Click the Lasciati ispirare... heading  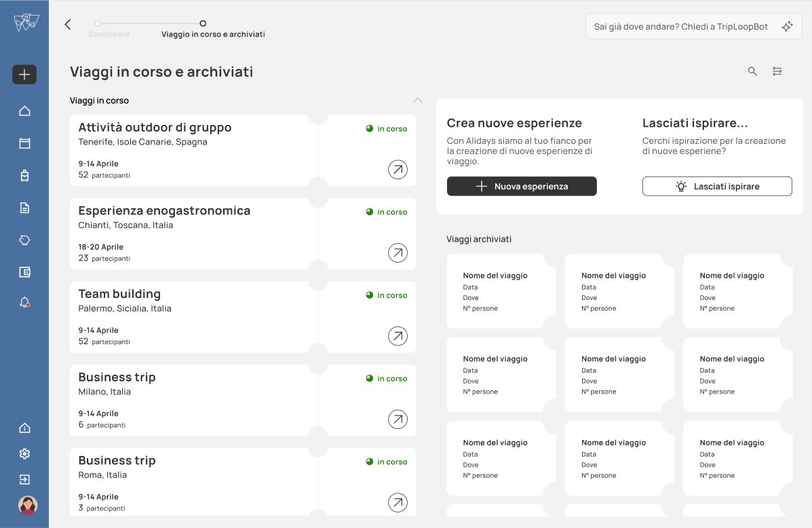click(695, 124)
